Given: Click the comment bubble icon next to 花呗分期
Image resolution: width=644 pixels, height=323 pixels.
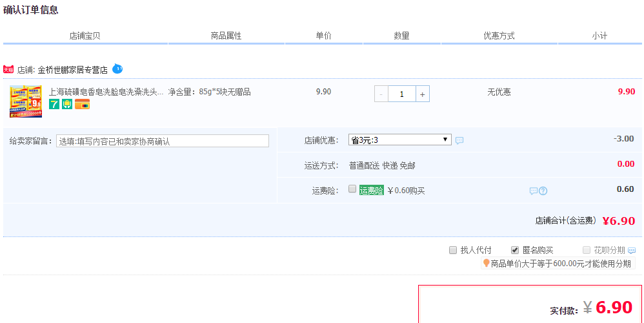Looking at the screenshot, I should (632, 251).
